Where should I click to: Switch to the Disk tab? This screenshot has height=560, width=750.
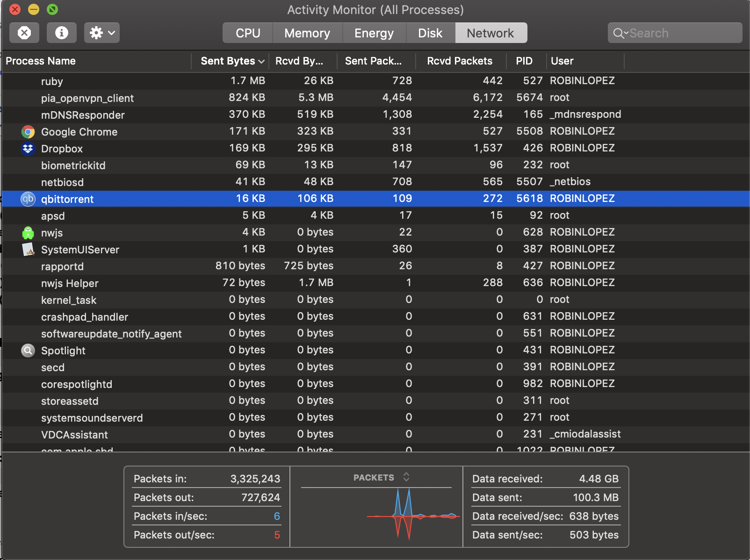(x=430, y=33)
